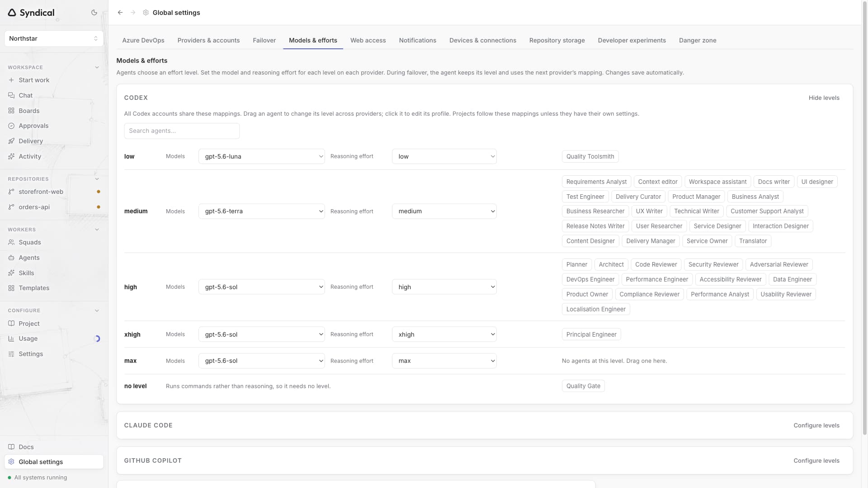The height and width of the screenshot is (488, 868).
Task: Open reasoning effort dropdown showing medium
Action: coord(444,211)
